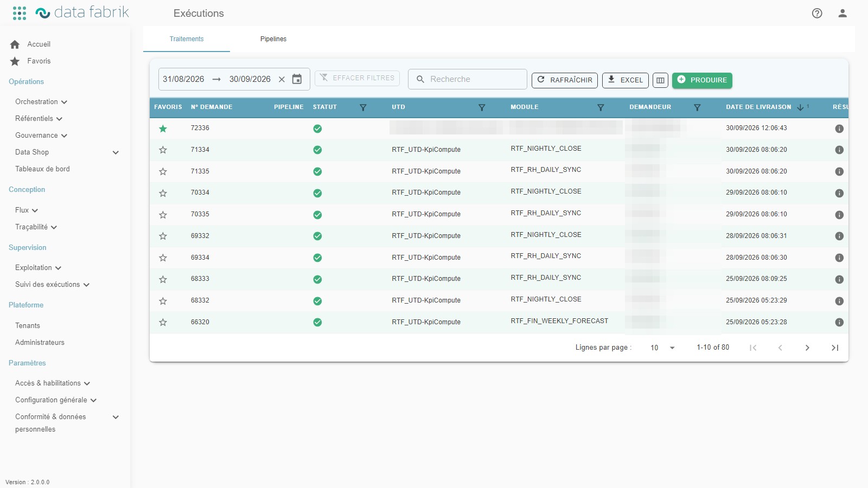Mark request 70334 as favorite
868x488 pixels.
click(163, 193)
